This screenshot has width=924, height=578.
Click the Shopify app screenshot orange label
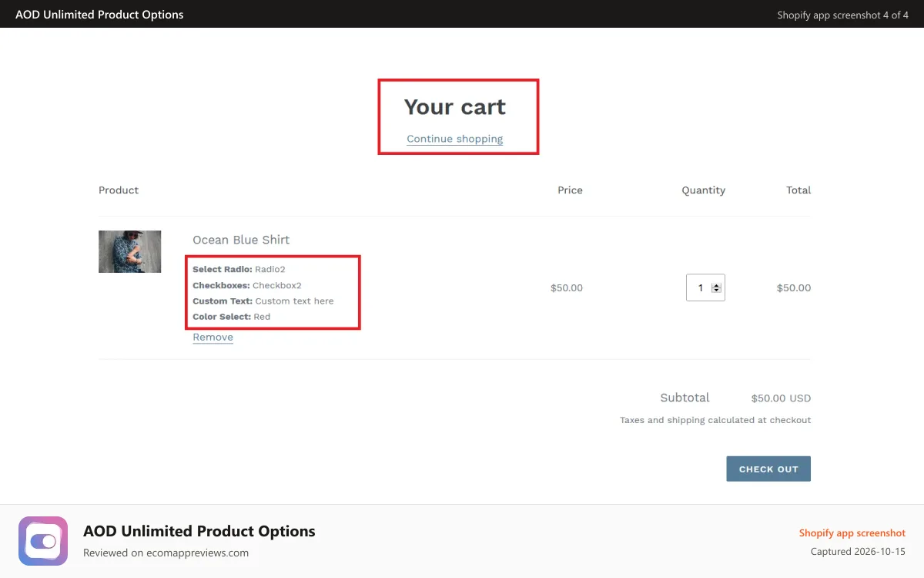tap(852, 533)
